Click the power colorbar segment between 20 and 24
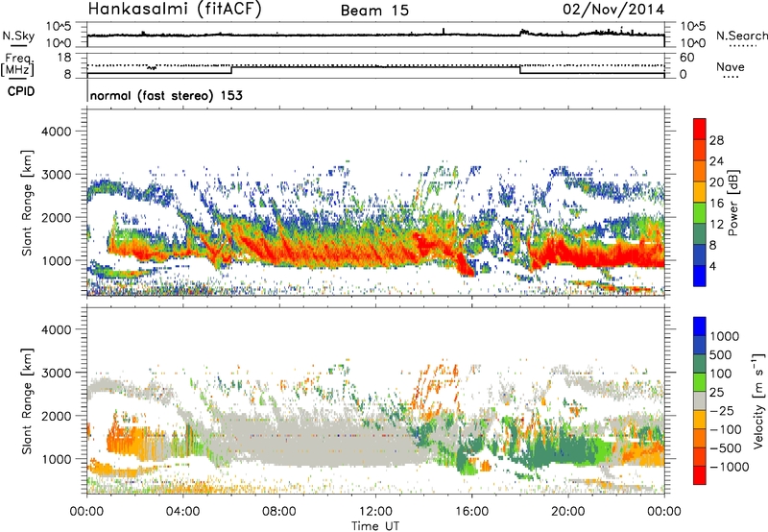 click(700, 171)
